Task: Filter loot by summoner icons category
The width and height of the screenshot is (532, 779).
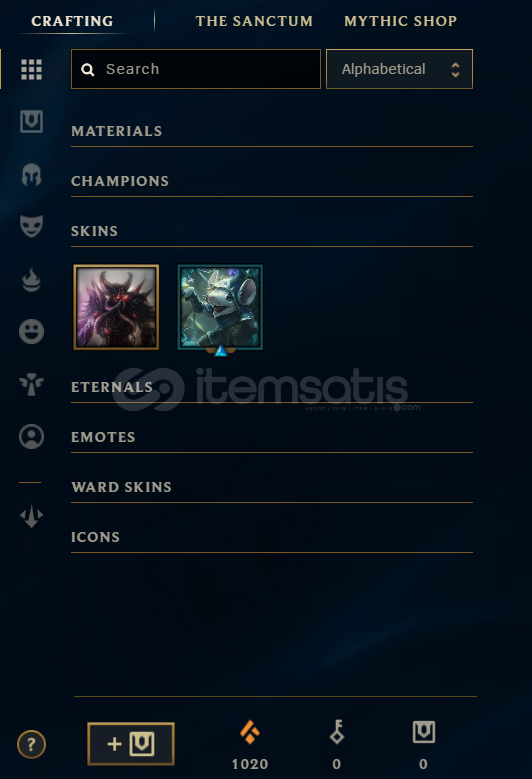Action: click(31, 436)
